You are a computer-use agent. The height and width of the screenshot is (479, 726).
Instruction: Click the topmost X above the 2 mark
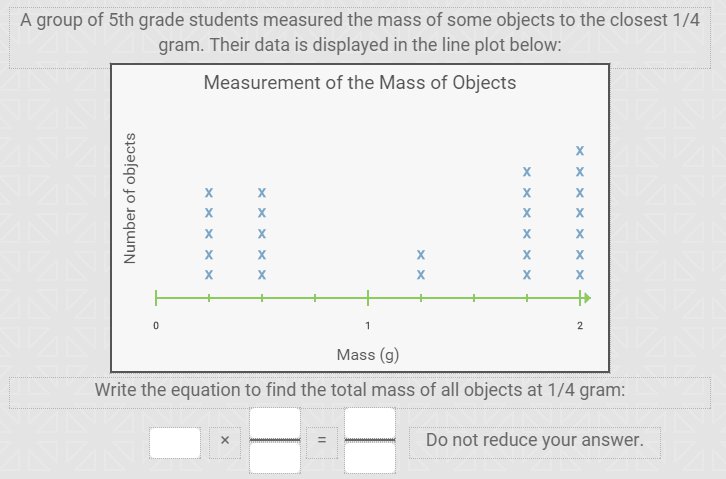coord(580,150)
